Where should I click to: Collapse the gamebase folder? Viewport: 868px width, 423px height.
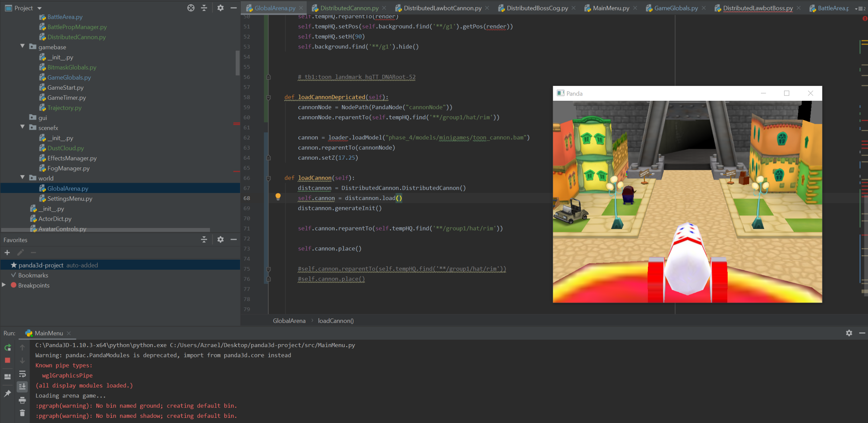coord(23,47)
